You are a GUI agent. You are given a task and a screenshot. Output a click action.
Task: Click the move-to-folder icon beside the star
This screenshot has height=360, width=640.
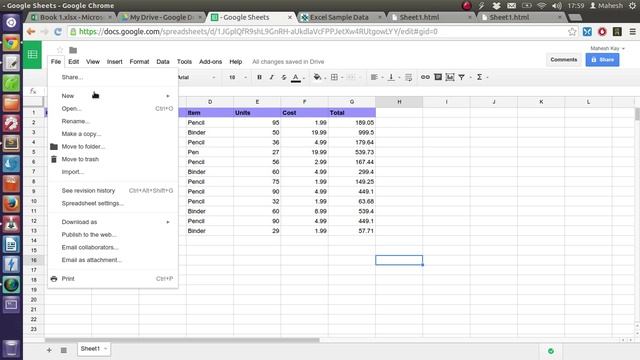[73, 50]
